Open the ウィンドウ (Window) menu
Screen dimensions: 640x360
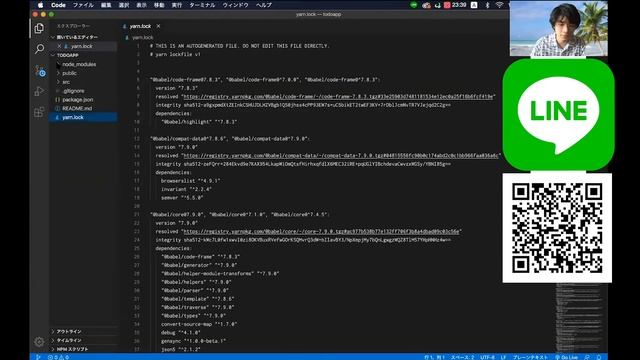tap(235, 5)
